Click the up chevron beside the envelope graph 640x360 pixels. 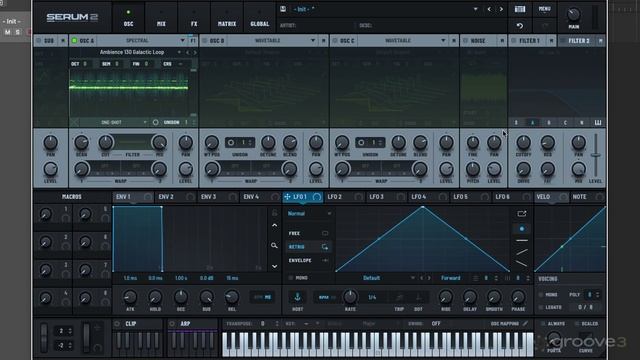tap(275, 225)
